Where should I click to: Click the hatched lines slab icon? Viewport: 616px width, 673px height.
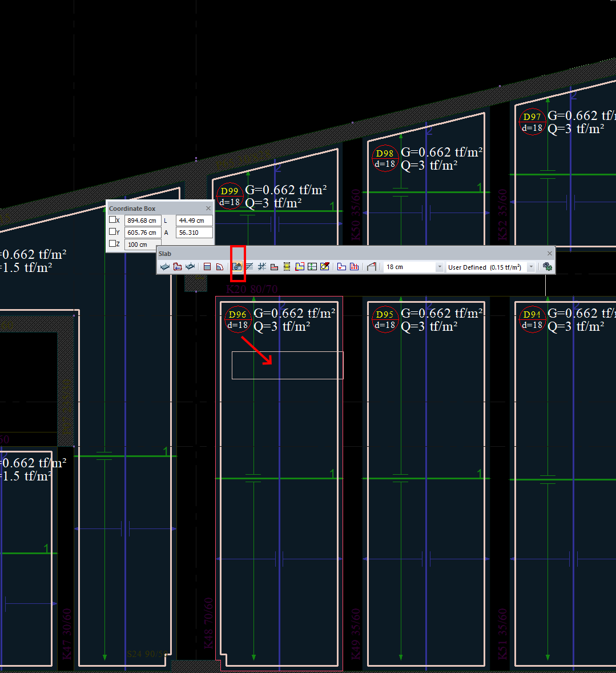(249, 267)
